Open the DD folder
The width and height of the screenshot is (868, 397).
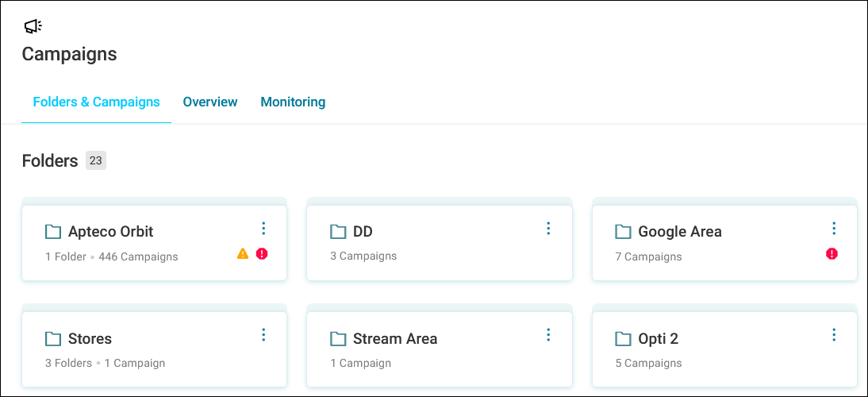point(439,243)
